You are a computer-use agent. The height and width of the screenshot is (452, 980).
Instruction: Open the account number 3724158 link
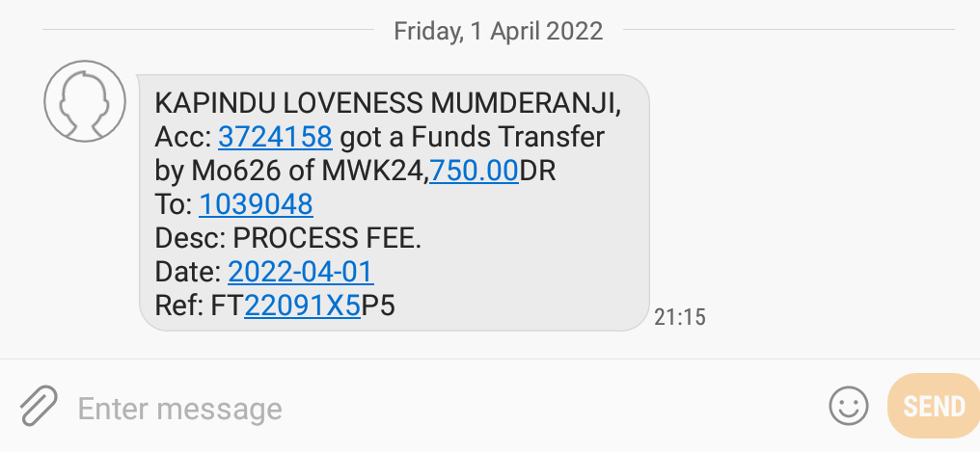pyautogui.click(x=275, y=138)
